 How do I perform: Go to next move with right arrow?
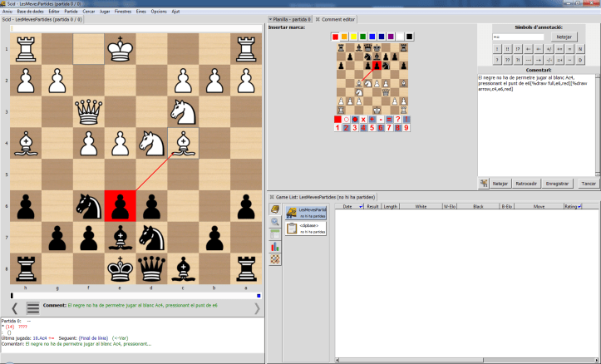point(256,308)
